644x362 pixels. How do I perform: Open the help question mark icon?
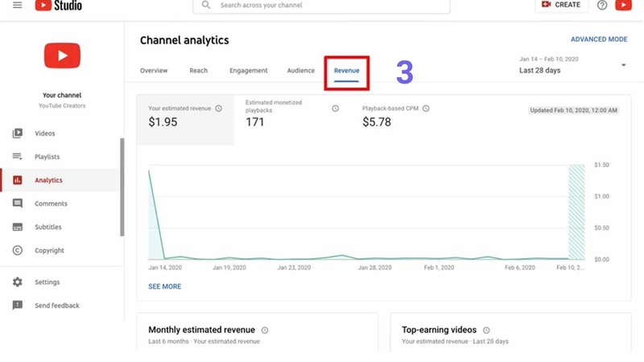[x=602, y=6]
